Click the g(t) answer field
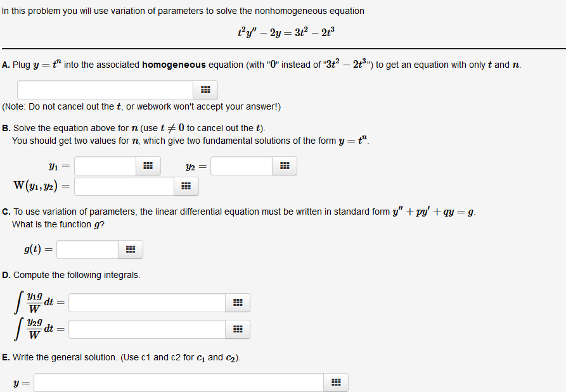The height and width of the screenshot is (392, 566). point(87,249)
